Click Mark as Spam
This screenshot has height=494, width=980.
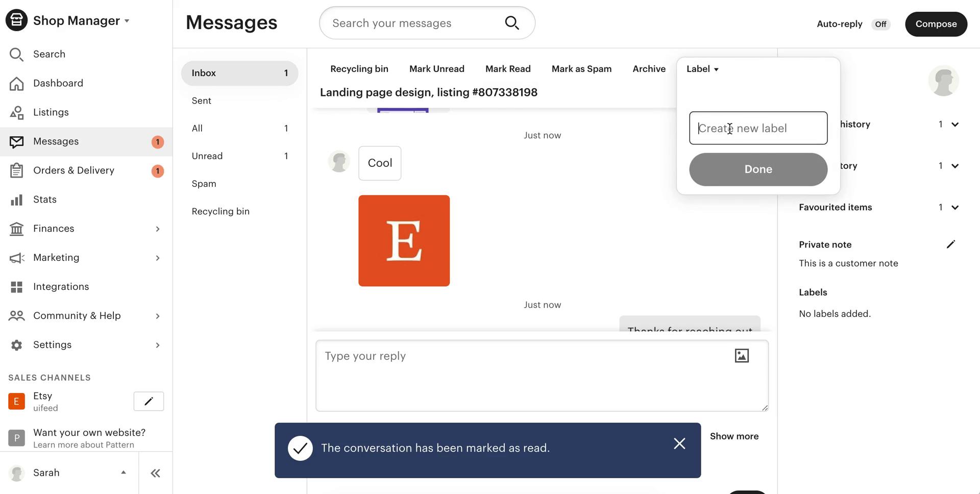pyautogui.click(x=581, y=69)
